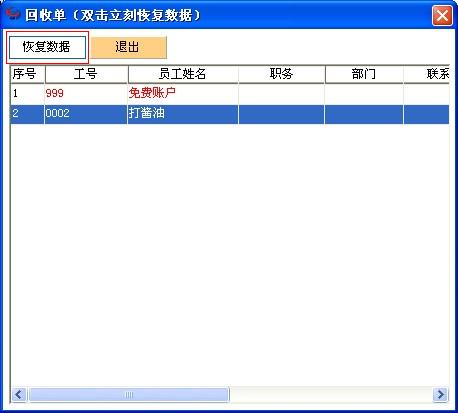Viewport: 458px width, 413px height.
Task: Click the 员工姓名 column header
Action: coord(183,74)
